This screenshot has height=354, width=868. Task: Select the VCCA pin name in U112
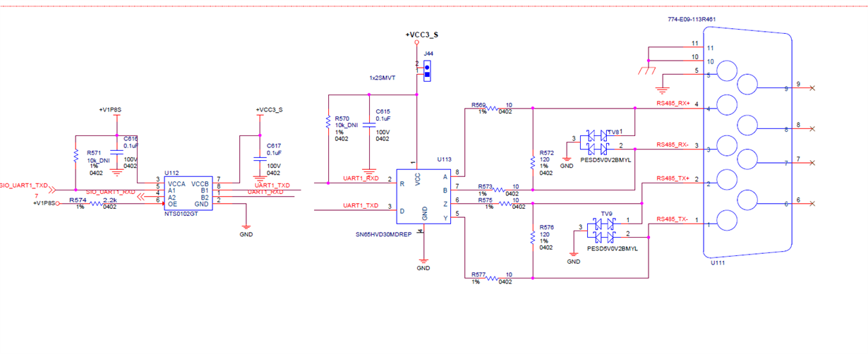pyautogui.click(x=176, y=183)
